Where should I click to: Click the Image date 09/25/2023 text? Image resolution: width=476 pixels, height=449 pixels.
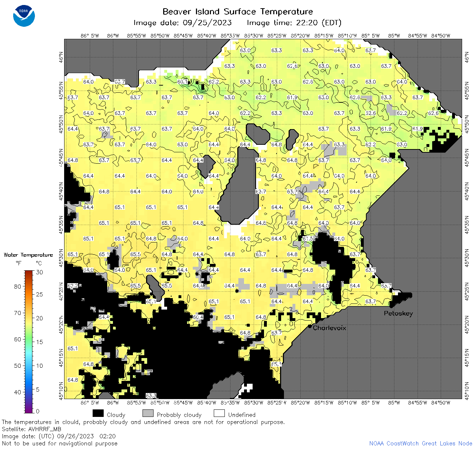183,23
